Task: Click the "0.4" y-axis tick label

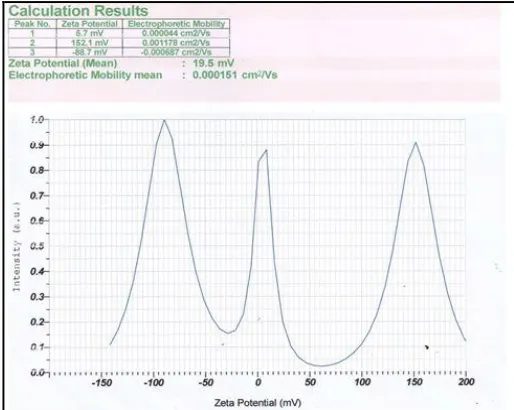Action: (37, 271)
